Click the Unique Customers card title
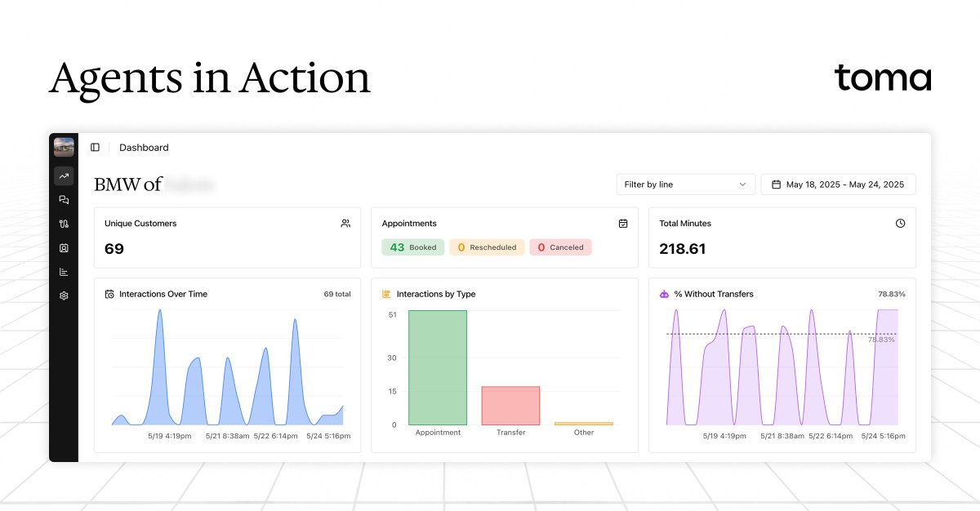This screenshot has height=511, width=980. coord(140,223)
